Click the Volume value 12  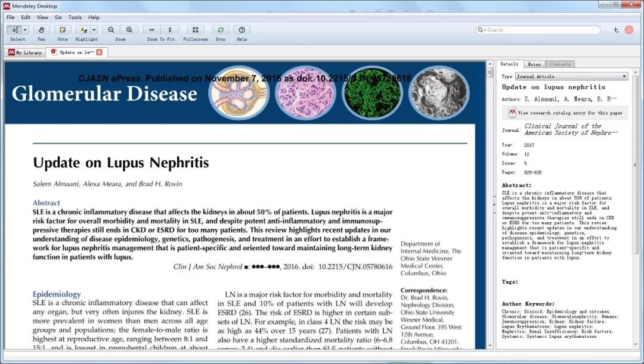pyautogui.click(x=527, y=154)
